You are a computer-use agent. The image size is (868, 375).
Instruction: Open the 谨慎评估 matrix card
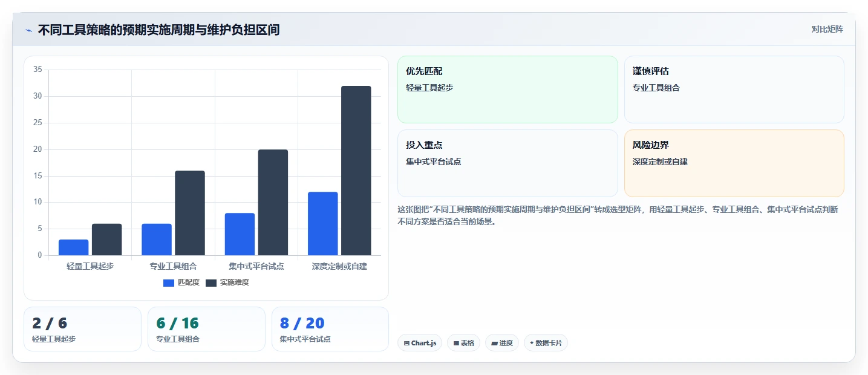pyautogui.click(x=734, y=90)
